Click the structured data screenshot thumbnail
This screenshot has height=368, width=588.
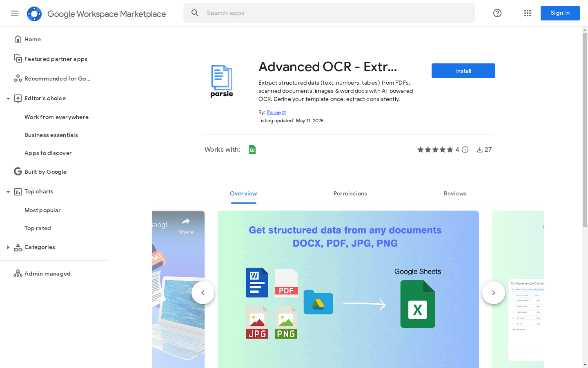[x=348, y=289]
